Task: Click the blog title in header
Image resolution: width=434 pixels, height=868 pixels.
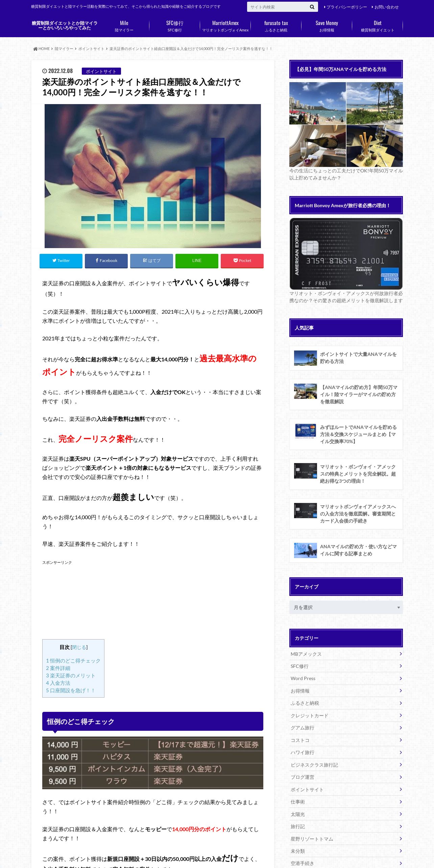Action: tap(65, 26)
